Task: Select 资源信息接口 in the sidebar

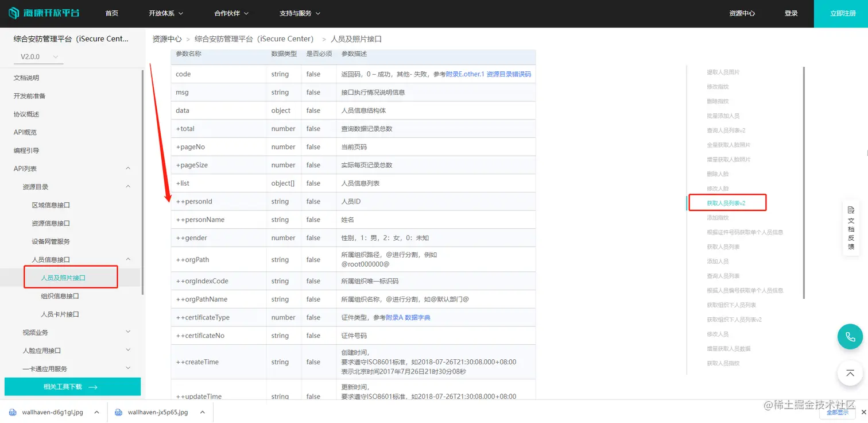Action: click(x=51, y=223)
